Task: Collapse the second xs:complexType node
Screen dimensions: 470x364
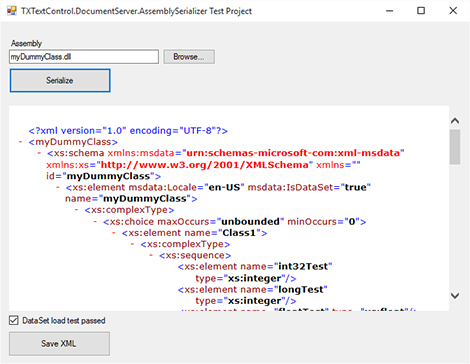Action: [x=132, y=244]
